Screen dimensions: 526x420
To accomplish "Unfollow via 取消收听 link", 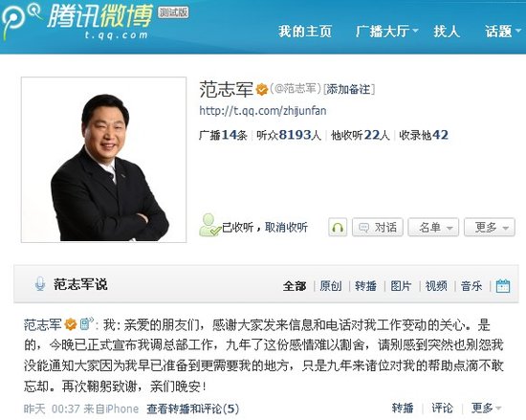I will [x=286, y=227].
